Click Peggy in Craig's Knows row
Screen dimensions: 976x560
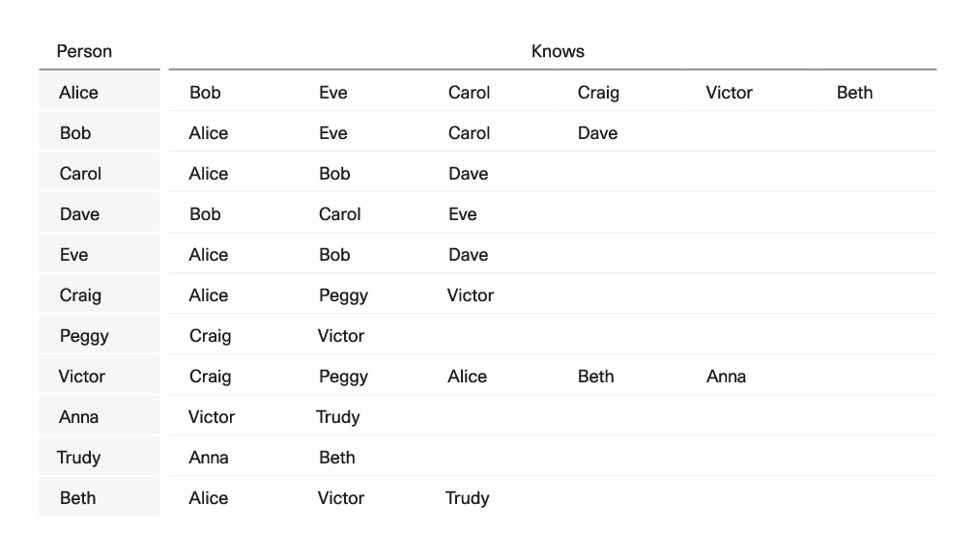coord(344,294)
